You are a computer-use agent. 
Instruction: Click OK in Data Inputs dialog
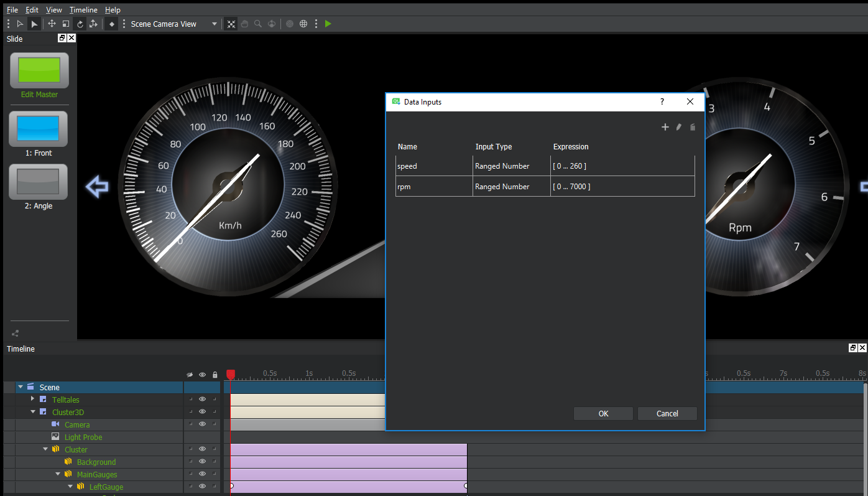(x=603, y=414)
